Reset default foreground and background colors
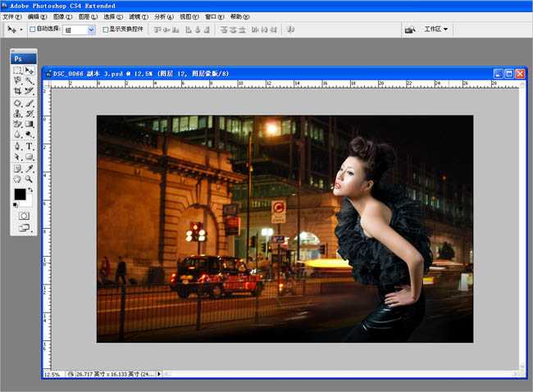533x392 pixels. pos(16,204)
